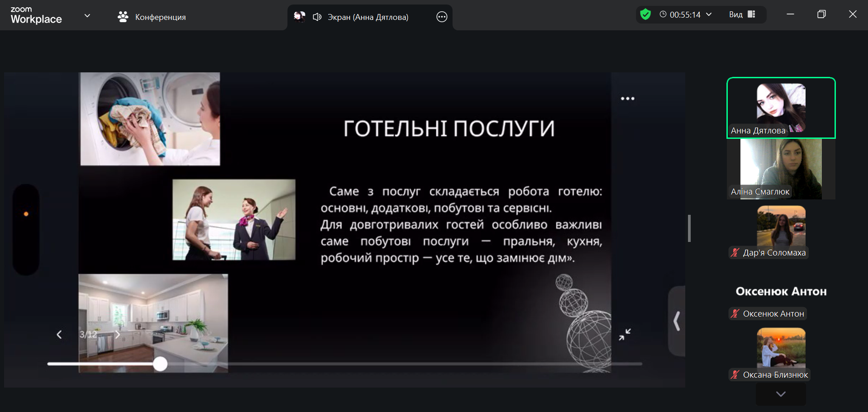Go to the next slide arrow

pos(118,335)
